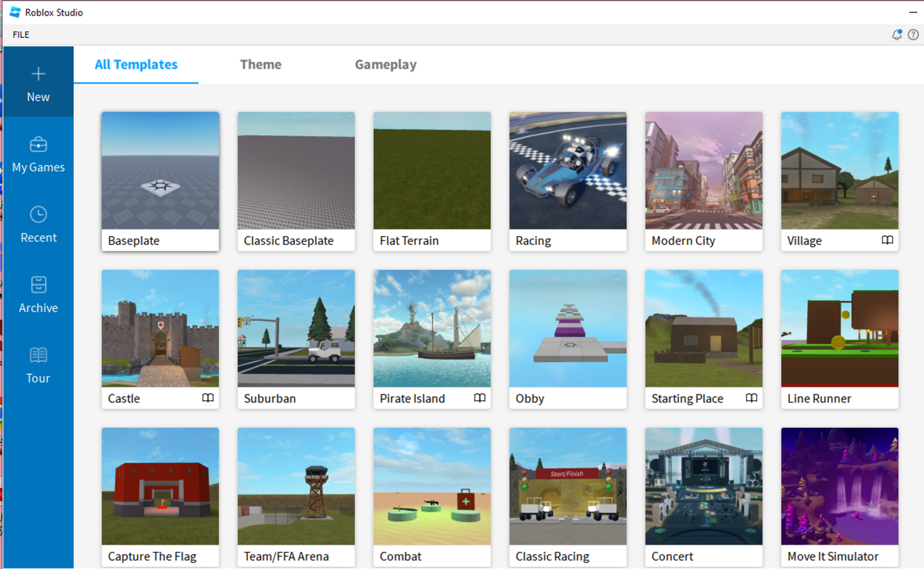Open the My Games briefcase icon
This screenshot has height=569, width=924.
click(x=38, y=144)
